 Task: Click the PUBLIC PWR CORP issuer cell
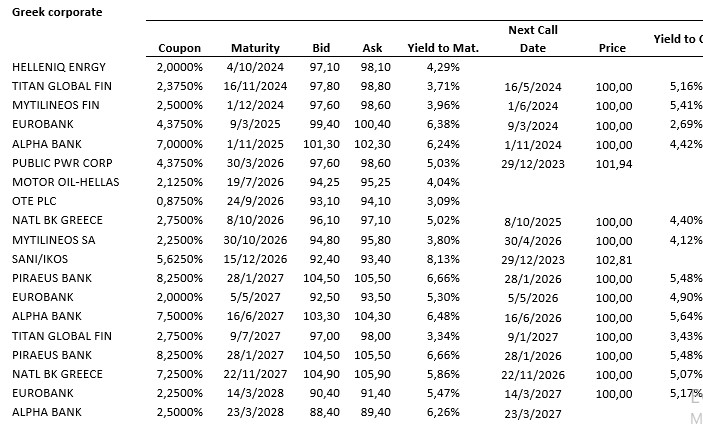(x=59, y=163)
